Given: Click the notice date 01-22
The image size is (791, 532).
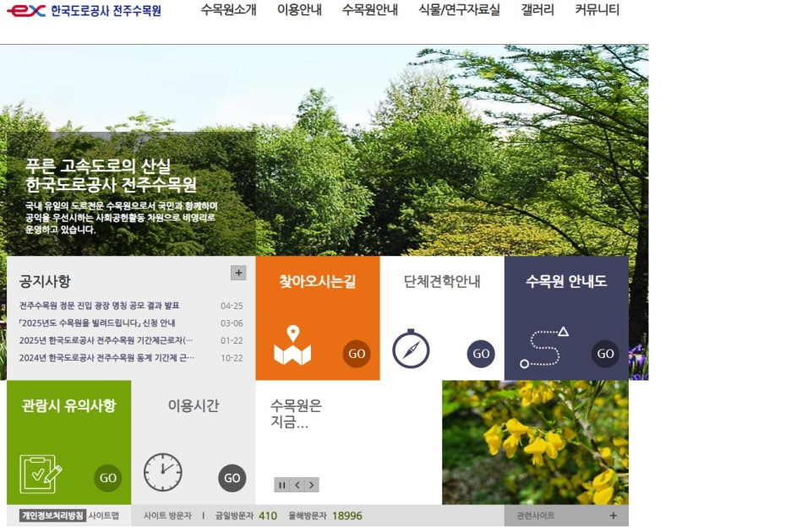Looking at the screenshot, I should pos(232,341).
